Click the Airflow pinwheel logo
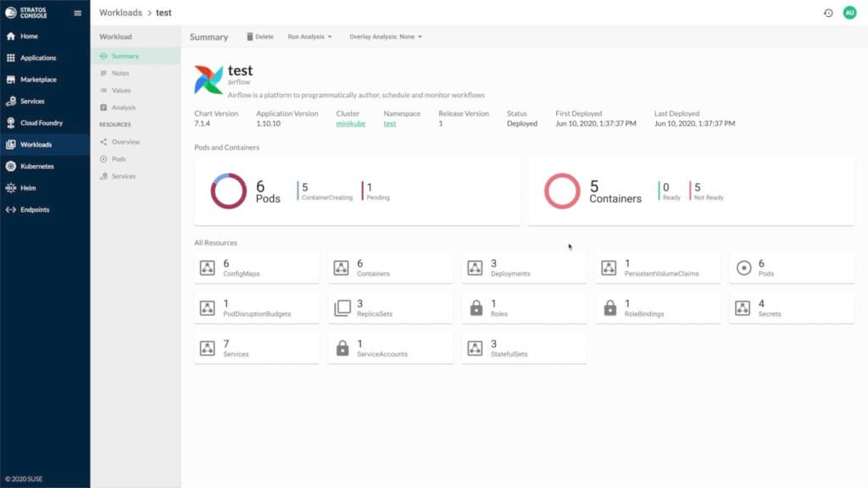 point(209,80)
